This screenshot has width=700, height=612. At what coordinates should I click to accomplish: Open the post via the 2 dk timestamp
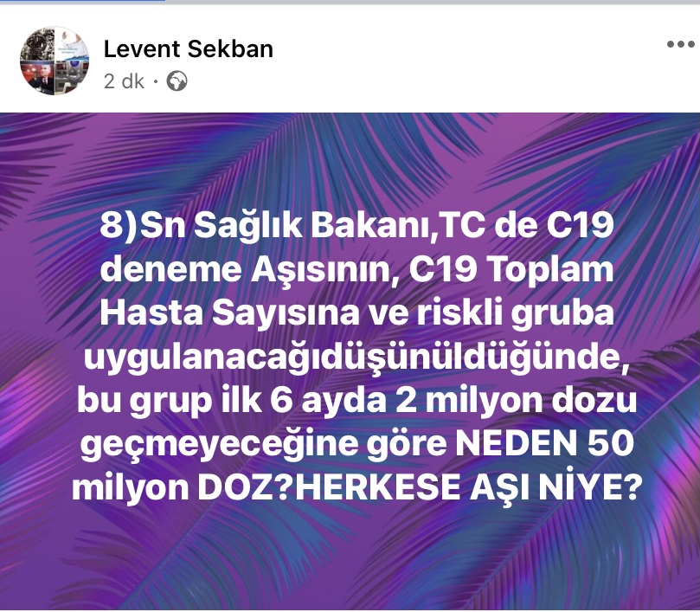coord(124,81)
